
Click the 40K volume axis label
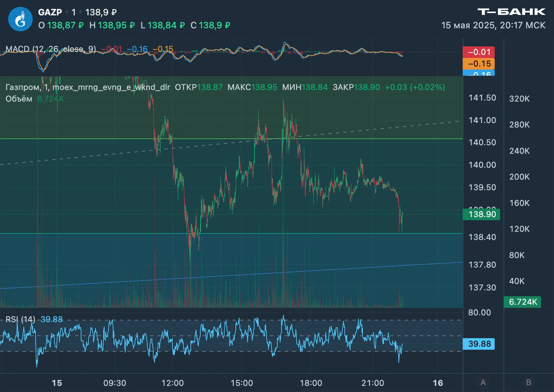(517, 281)
